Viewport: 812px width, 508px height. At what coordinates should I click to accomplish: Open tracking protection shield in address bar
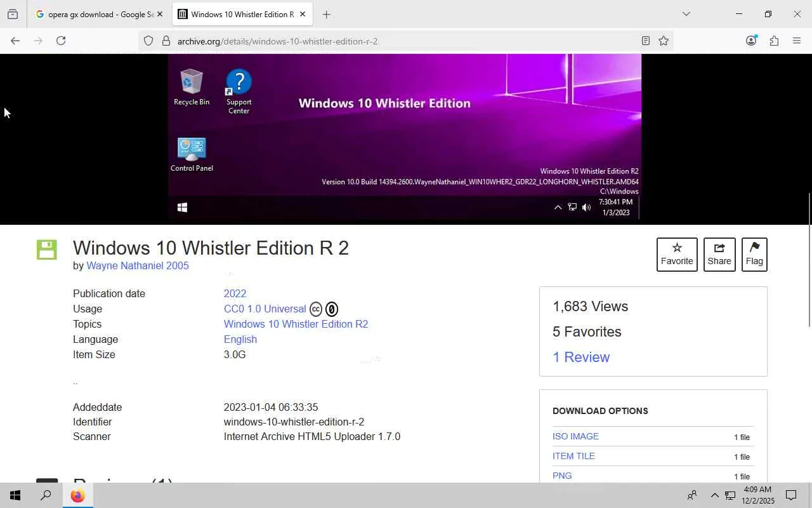[x=148, y=41]
